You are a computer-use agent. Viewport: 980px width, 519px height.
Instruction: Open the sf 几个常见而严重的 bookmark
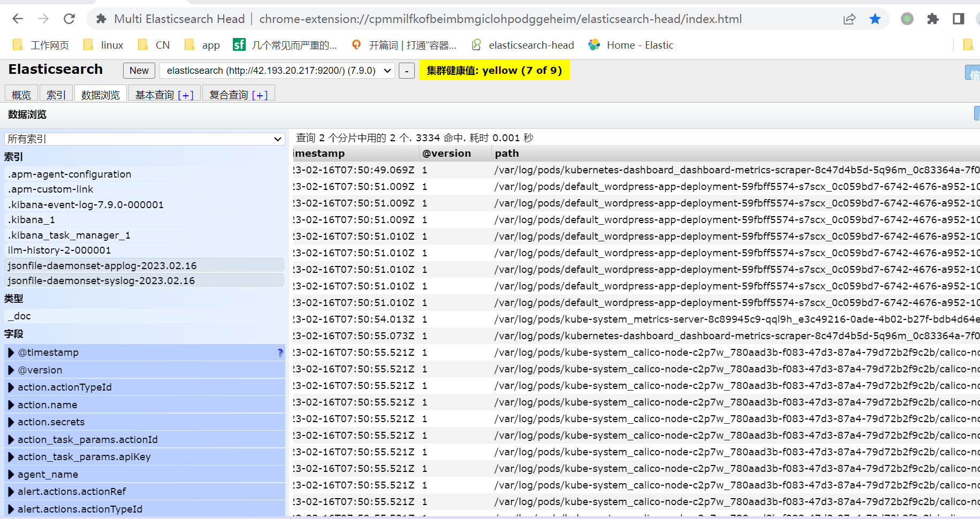pos(285,45)
